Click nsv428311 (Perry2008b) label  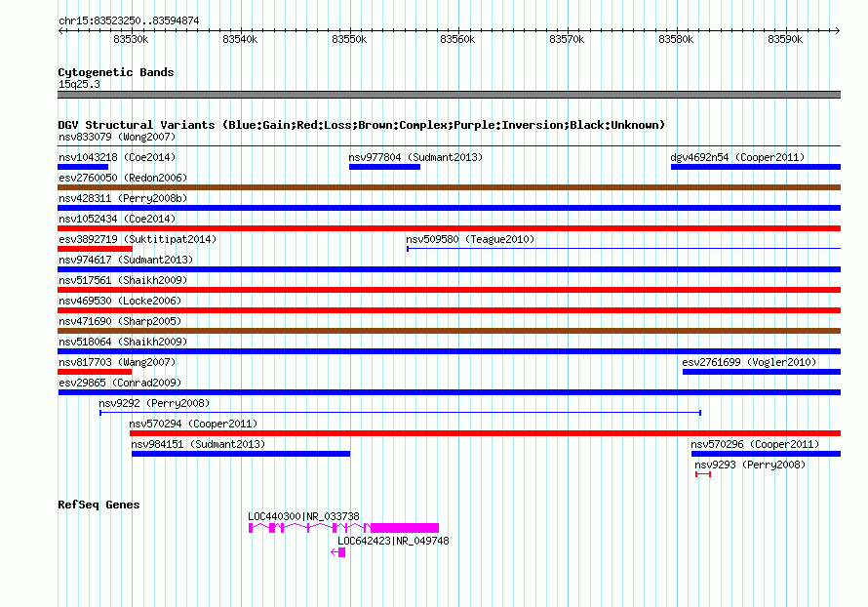click(123, 198)
